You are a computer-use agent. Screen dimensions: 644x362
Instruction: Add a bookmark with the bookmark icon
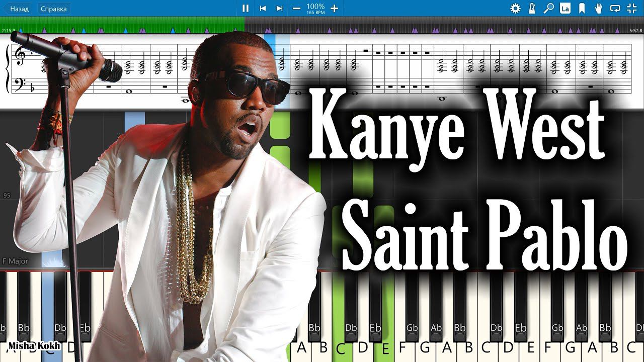coord(582,8)
